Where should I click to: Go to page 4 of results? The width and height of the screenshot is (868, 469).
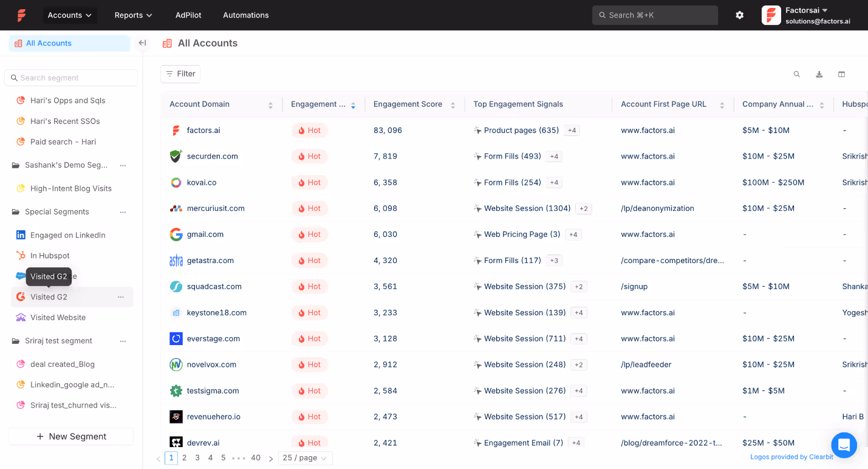(210, 457)
